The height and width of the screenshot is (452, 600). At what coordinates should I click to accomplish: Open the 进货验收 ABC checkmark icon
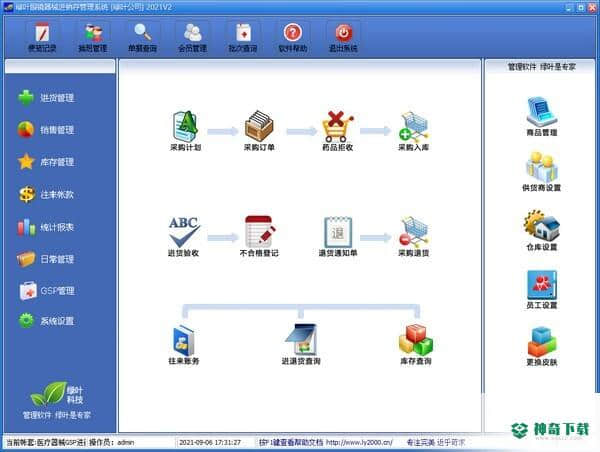pos(184,236)
